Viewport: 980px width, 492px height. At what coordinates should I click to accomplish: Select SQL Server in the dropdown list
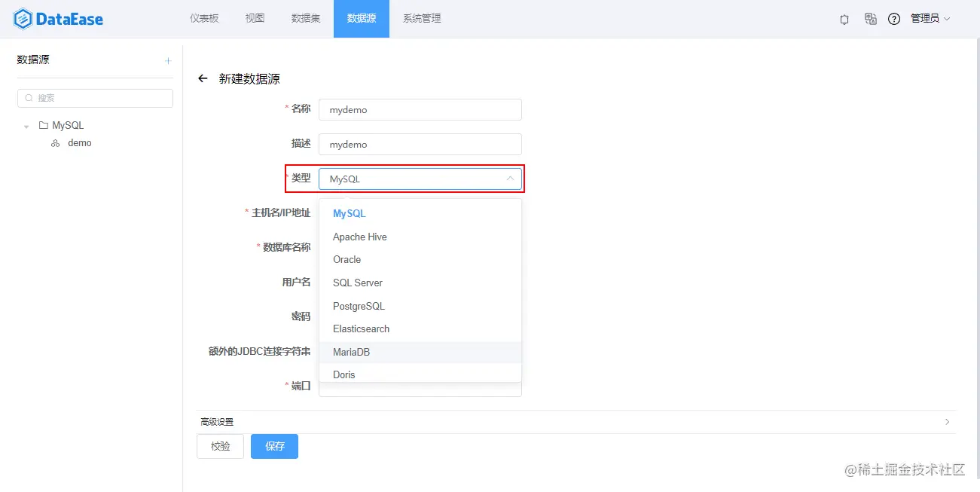[420, 283]
